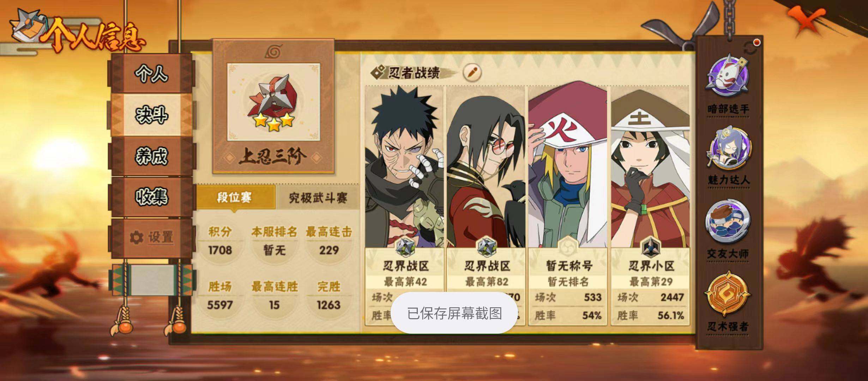868x381 pixels.
Task: Open the 养成 menu section
Action: click(152, 156)
